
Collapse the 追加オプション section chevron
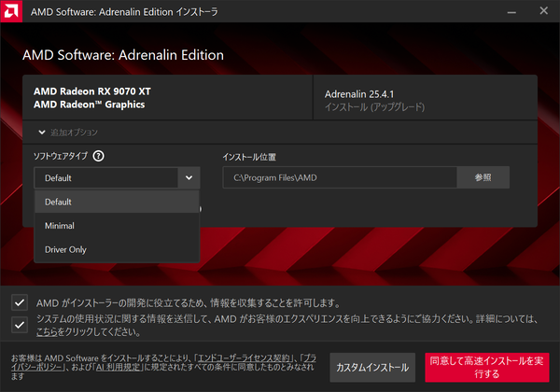[x=42, y=133]
